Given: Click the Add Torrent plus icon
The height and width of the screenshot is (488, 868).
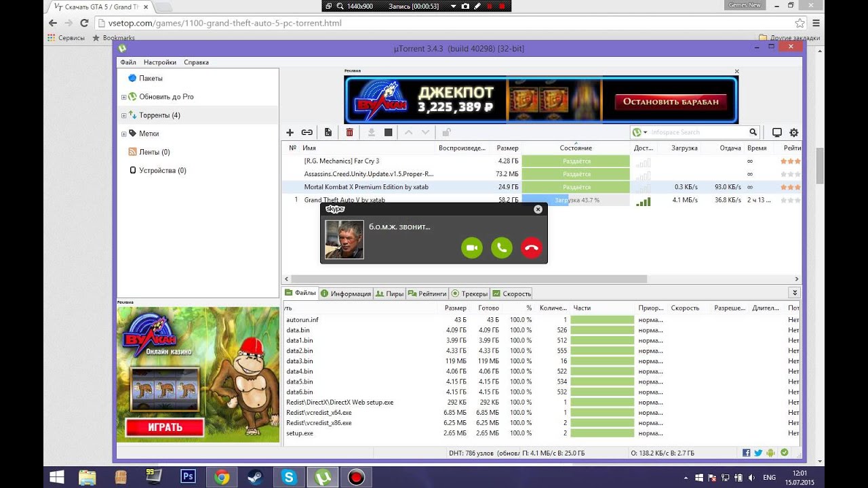Looking at the screenshot, I should pos(290,132).
